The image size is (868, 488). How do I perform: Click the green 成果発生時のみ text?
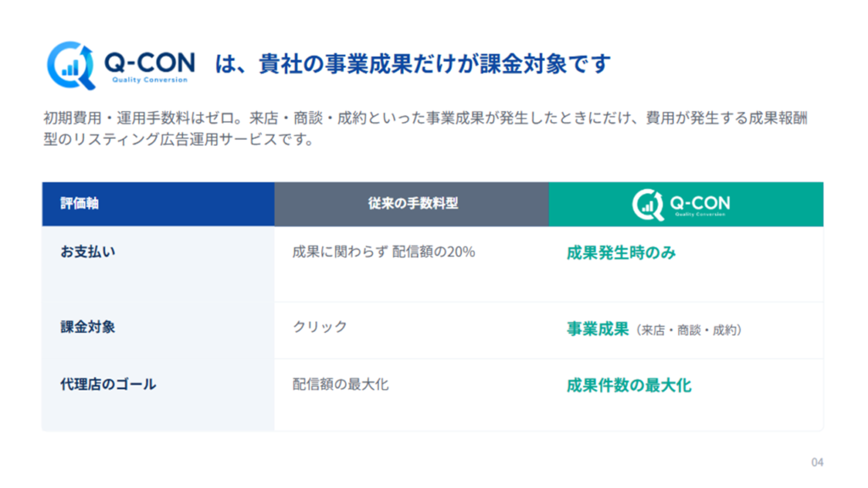(621, 252)
